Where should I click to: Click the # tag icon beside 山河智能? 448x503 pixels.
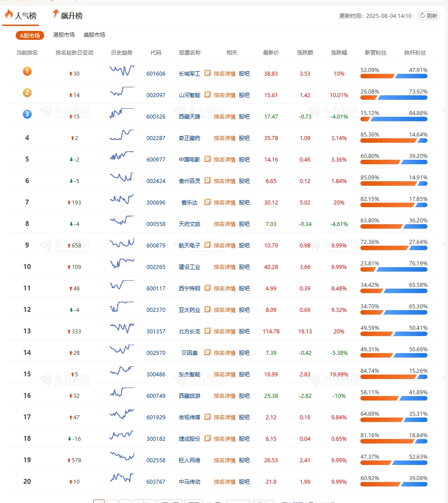coord(207,95)
